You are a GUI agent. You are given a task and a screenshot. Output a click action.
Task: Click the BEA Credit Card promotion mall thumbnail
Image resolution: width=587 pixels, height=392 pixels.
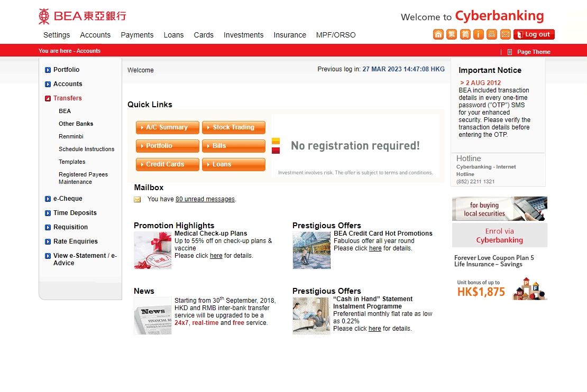pyautogui.click(x=312, y=250)
